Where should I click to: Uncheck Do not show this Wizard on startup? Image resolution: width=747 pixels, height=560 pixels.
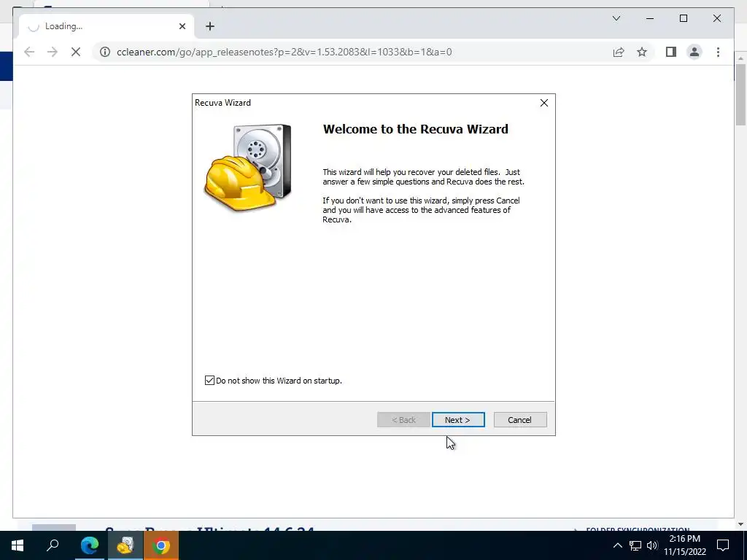coord(209,380)
